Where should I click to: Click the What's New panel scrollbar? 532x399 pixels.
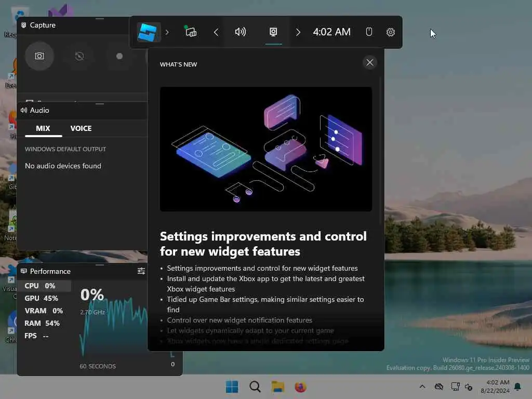(380, 151)
